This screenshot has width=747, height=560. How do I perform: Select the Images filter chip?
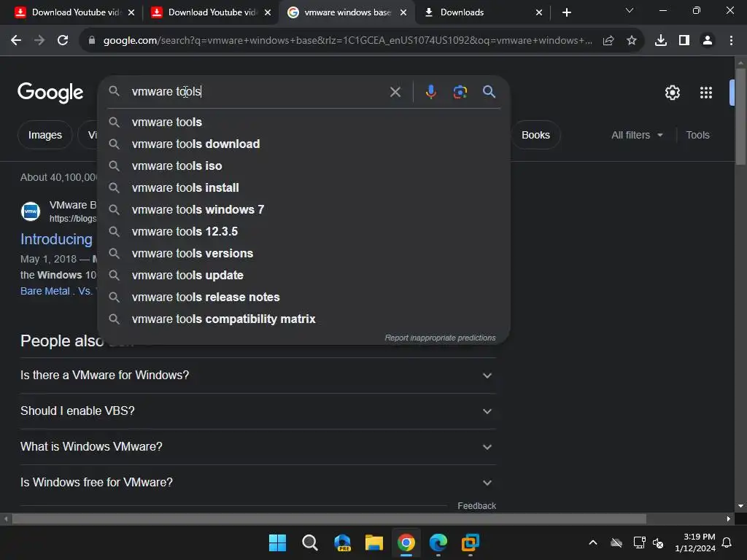tap(44, 135)
